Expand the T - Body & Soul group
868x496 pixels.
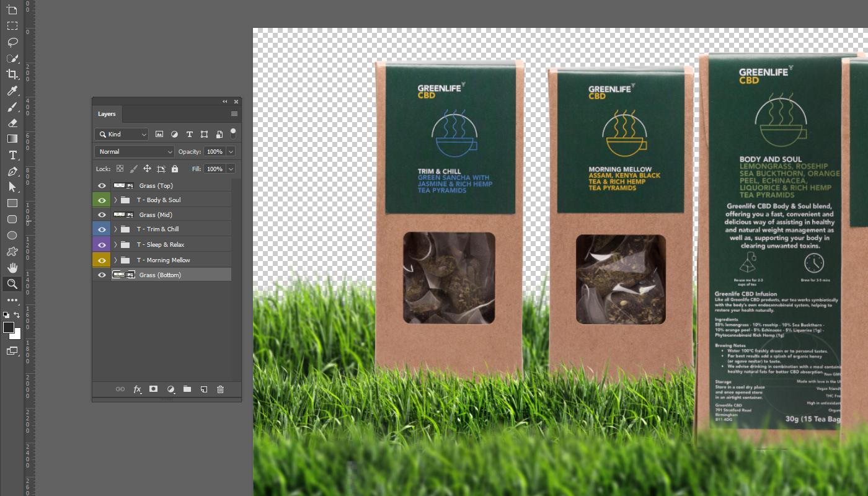[115, 200]
